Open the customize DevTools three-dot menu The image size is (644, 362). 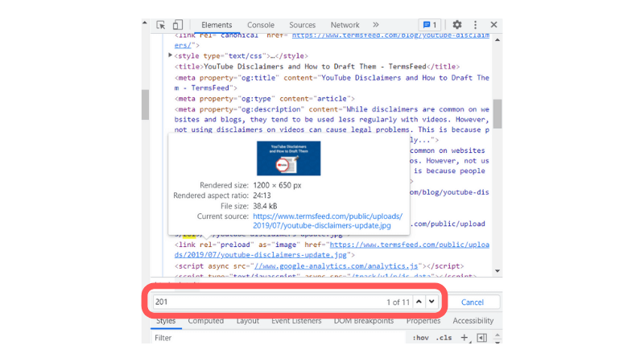[475, 25]
